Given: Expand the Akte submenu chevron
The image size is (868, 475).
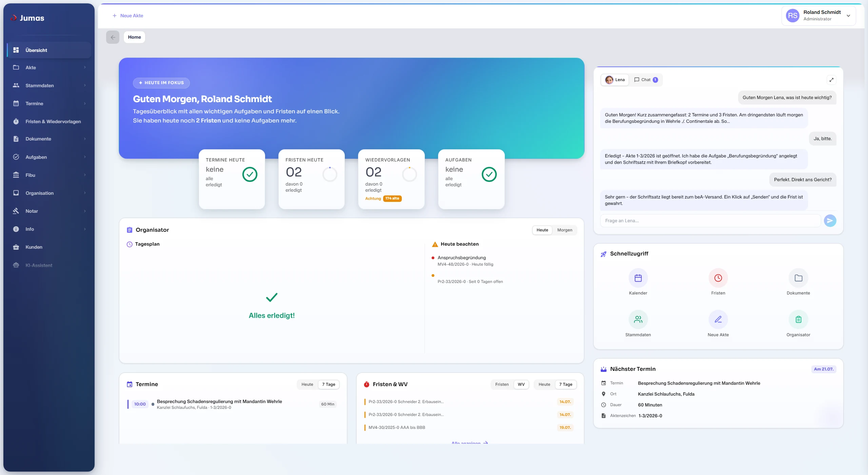Looking at the screenshot, I should pos(85,68).
